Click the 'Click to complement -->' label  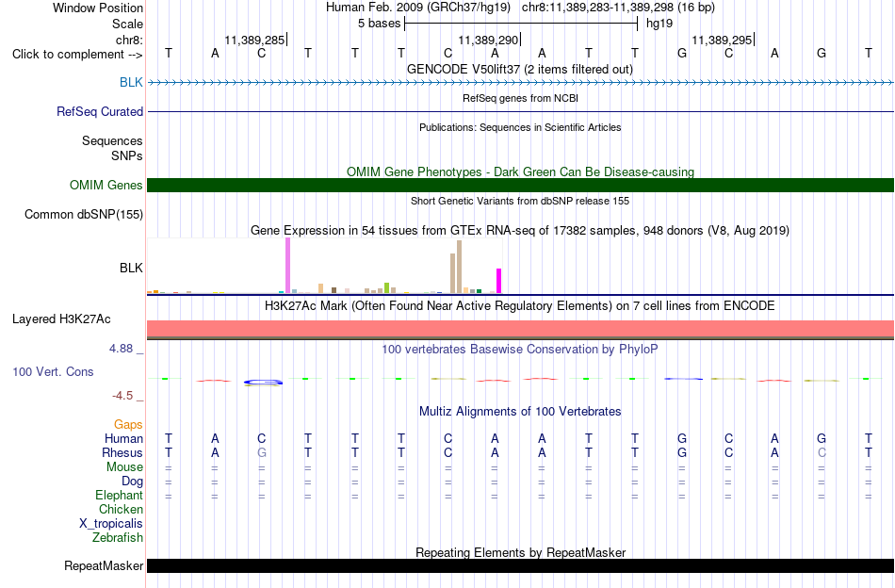coord(77,55)
